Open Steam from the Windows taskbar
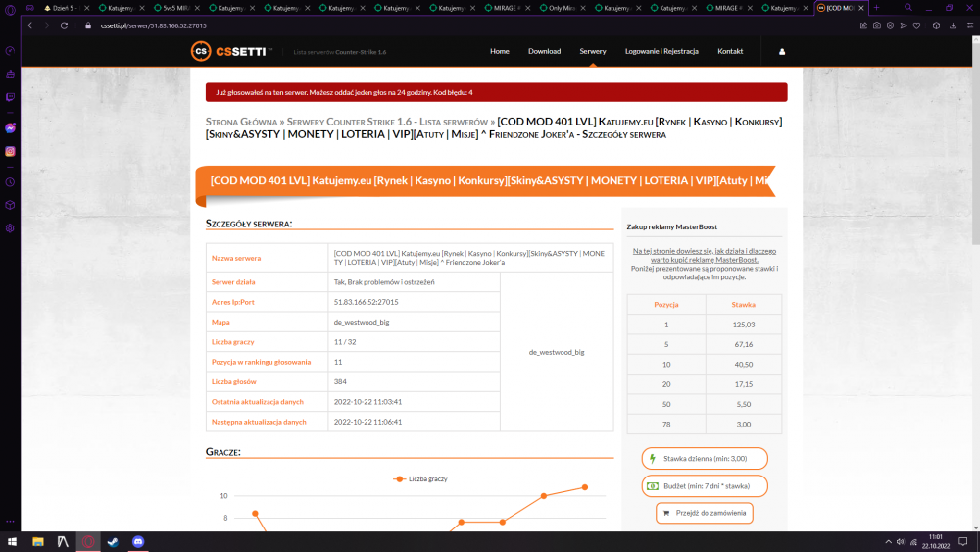 113,542
